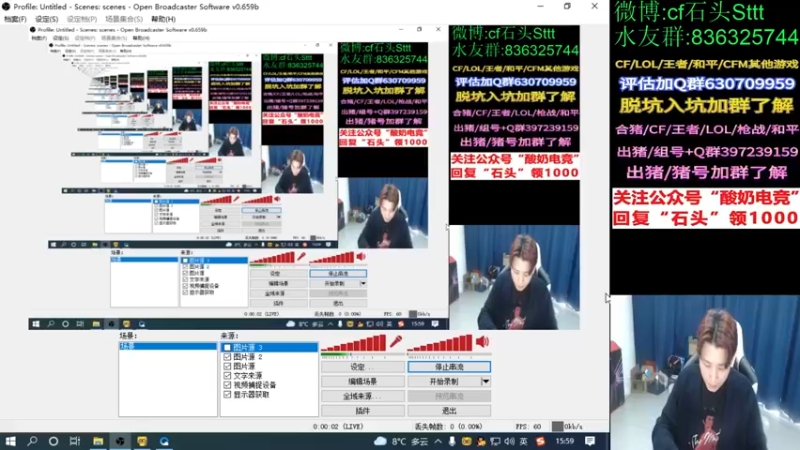The height and width of the screenshot is (450, 800).
Task: Open the taskbar clock showing 15:59
Action: click(565, 441)
